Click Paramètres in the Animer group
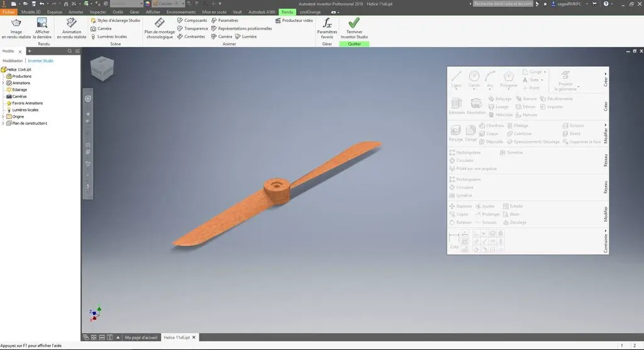 click(225, 20)
